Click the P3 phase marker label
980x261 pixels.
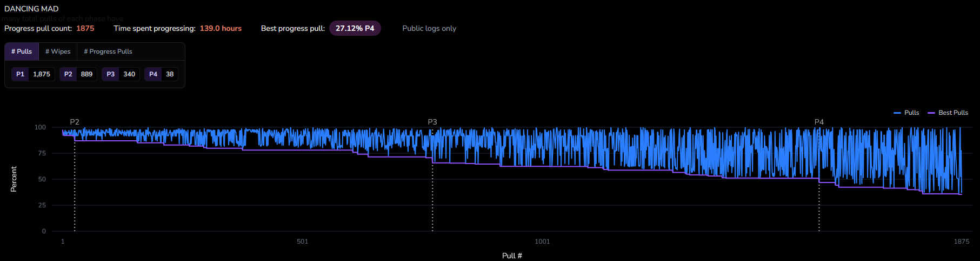(432, 122)
